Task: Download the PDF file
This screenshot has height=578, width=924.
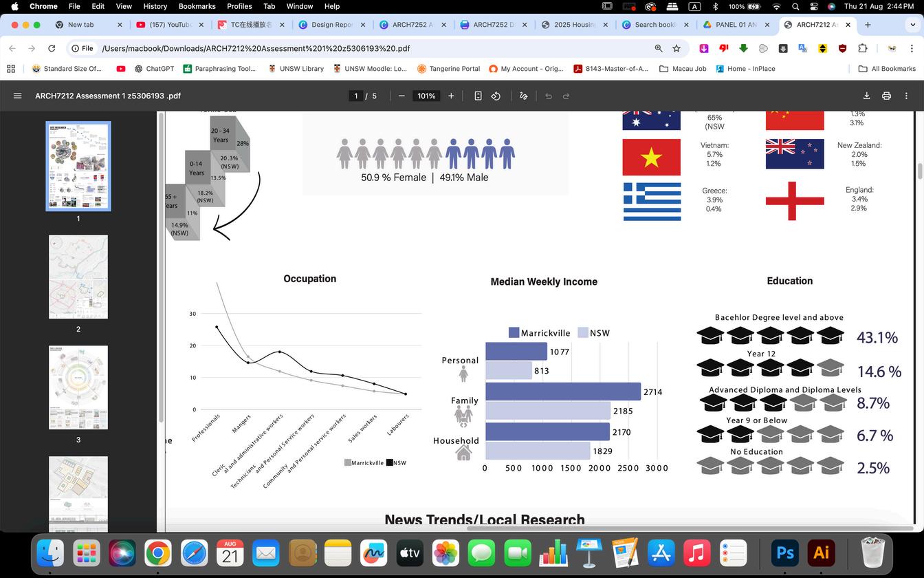Action: (x=867, y=96)
